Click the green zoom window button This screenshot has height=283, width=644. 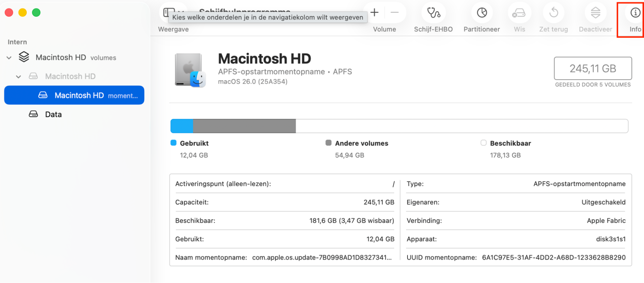click(x=36, y=13)
